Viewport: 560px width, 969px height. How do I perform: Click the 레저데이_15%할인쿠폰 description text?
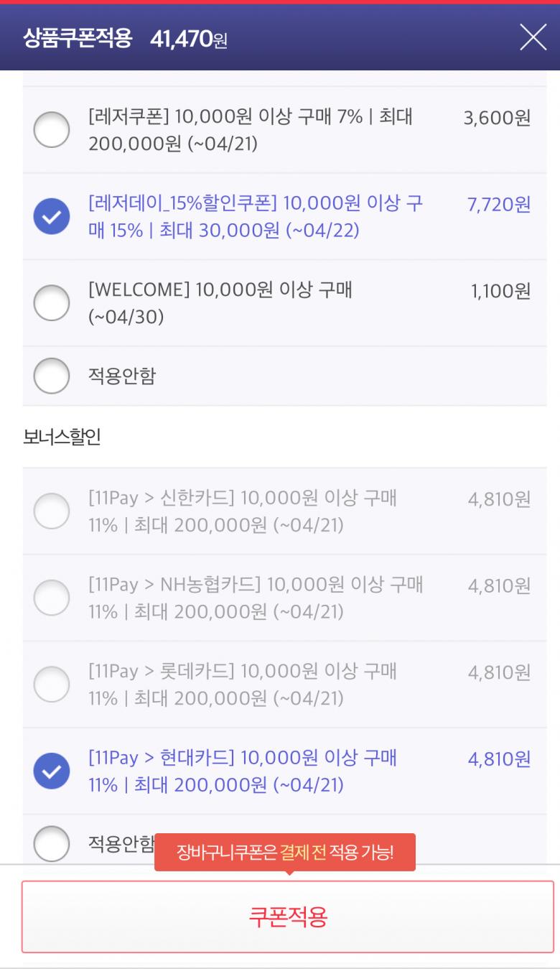click(255, 216)
